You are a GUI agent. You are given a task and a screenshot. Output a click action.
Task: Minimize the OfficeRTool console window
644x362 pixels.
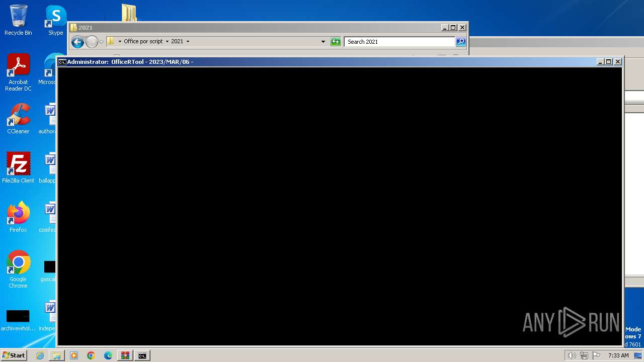(600, 62)
